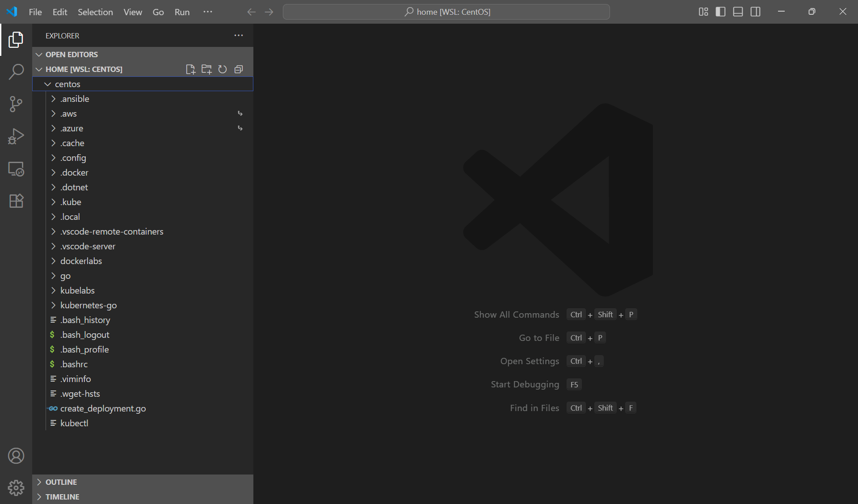Open the File menu
The width and height of the screenshot is (858, 504).
(x=35, y=12)
